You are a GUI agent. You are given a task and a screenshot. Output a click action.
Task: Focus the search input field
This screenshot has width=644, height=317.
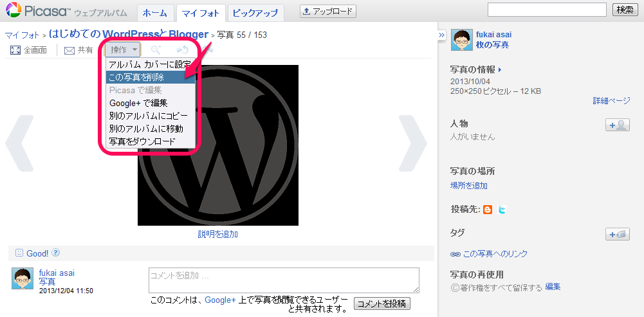[x=547, y=10]
